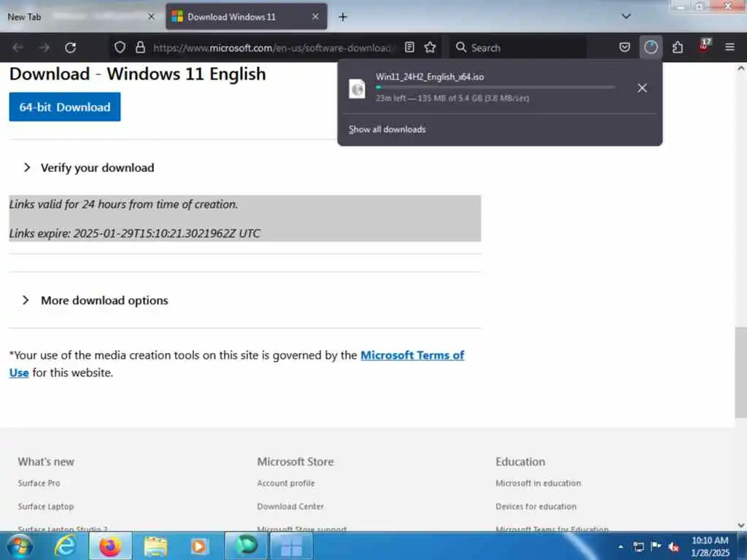Launch Internet Explorer from taskbar
Viewport: 747px width, 560px height.
pos(65,546)
